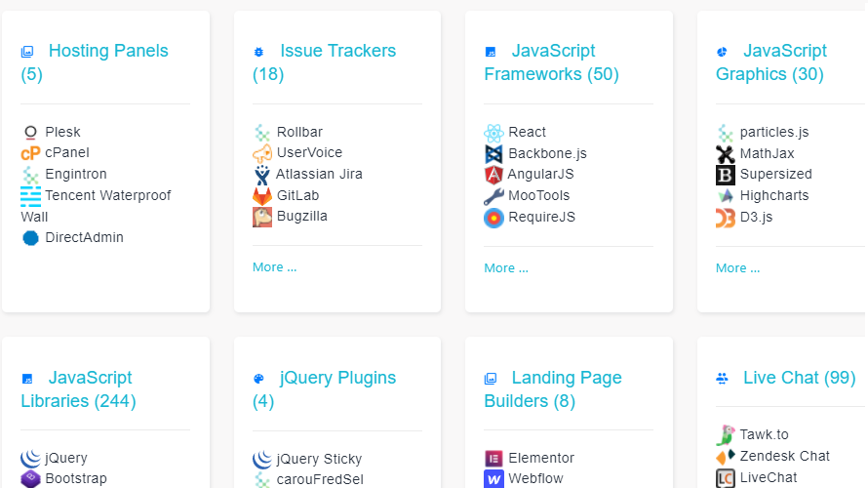Click the Tawk.to parrot icon
Viewport: 868px width, 488px height.
(726, 435)
